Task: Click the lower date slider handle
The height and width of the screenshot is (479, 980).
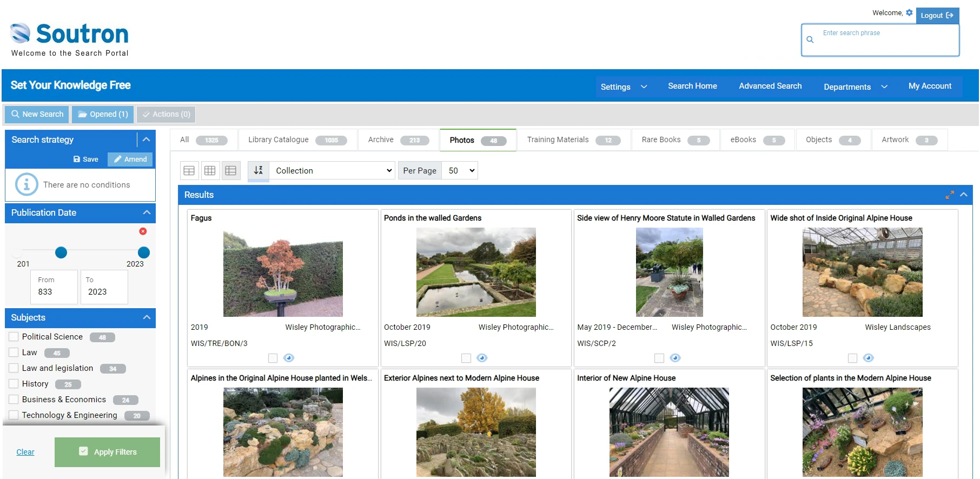Action: (x=61, y=252)
